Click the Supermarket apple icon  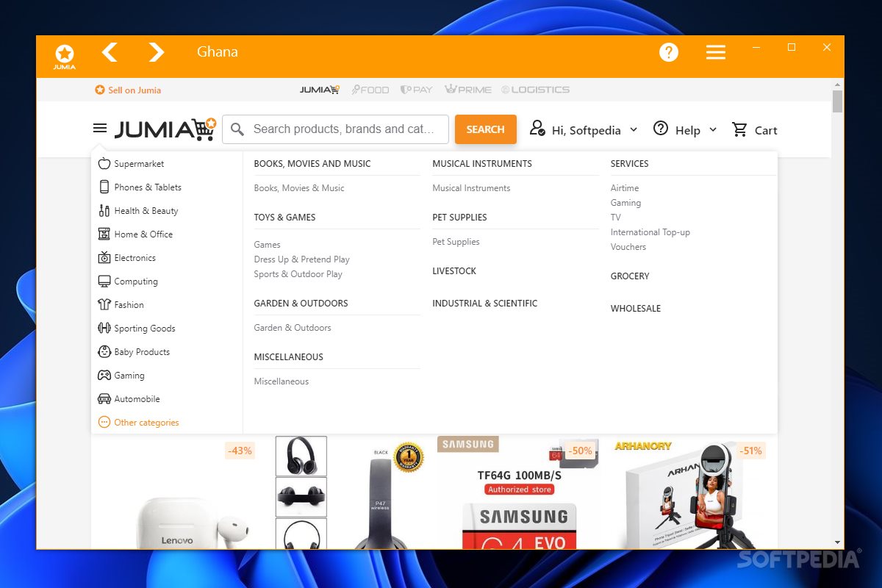[x=104, y=163]
